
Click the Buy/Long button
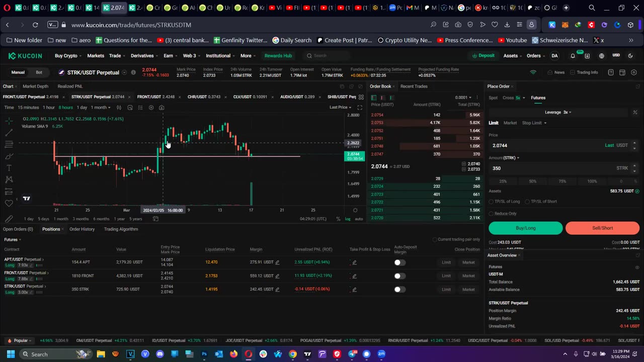(x=526, y=228)
